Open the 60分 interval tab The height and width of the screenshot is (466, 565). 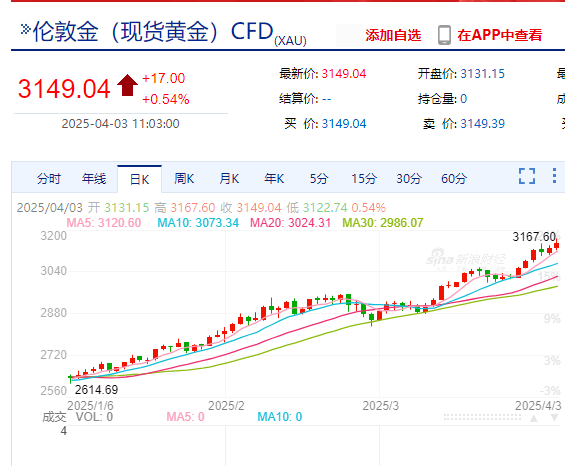[454, 178]
